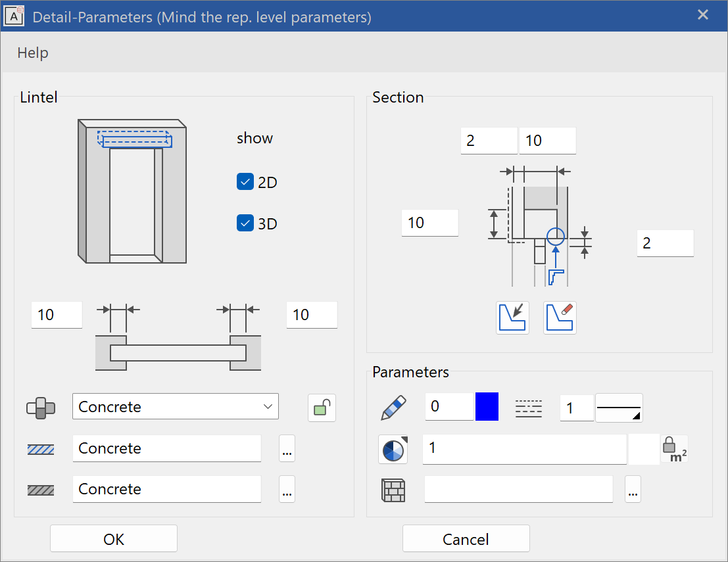The height and width of the screenshot is (562, 728).
Task: Click the brick wall texture icon
Action: point(393,490)
